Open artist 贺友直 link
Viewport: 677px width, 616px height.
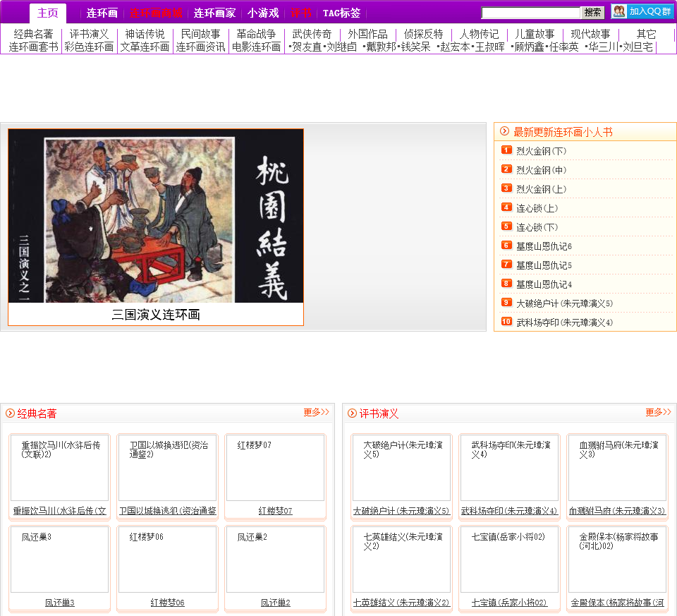[x=307, y=47]
